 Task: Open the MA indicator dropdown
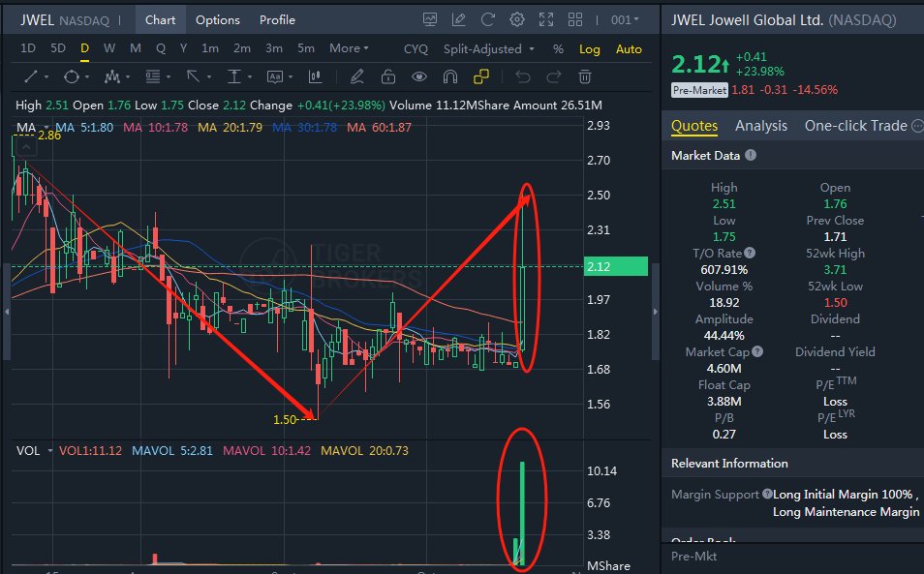[x=45, y=127]
